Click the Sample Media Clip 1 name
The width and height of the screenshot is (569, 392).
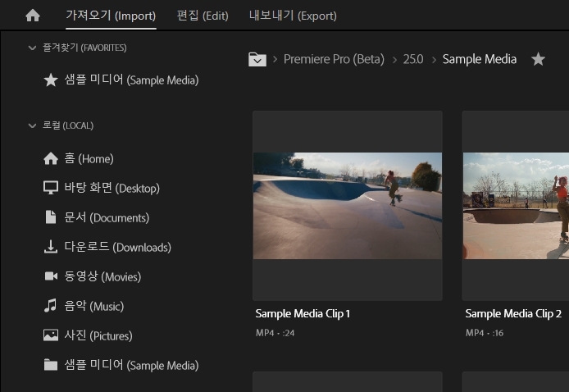point(303,313)
